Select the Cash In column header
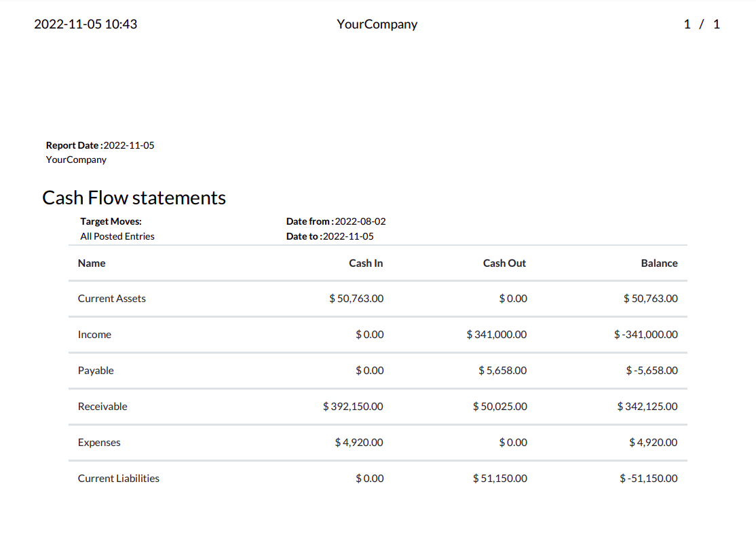 point(366,263)
